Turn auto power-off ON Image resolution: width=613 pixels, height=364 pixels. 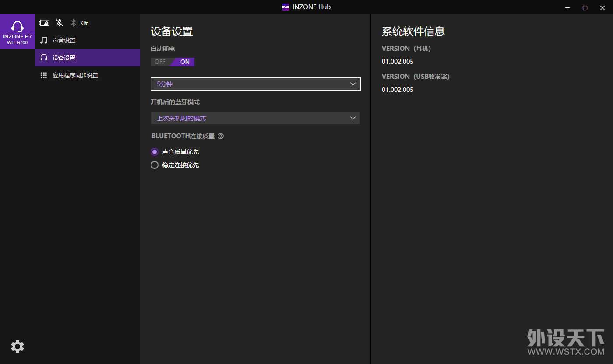[184, 62]
